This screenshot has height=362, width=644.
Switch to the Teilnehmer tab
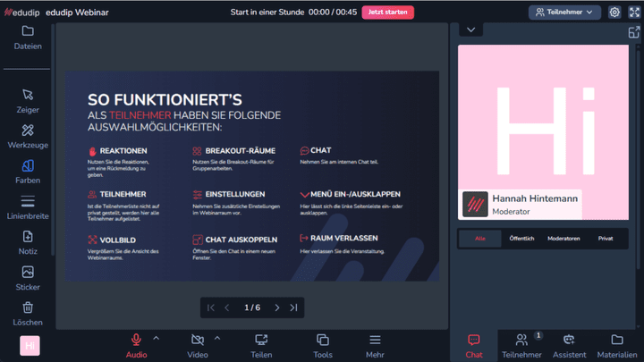coord(521,346)
